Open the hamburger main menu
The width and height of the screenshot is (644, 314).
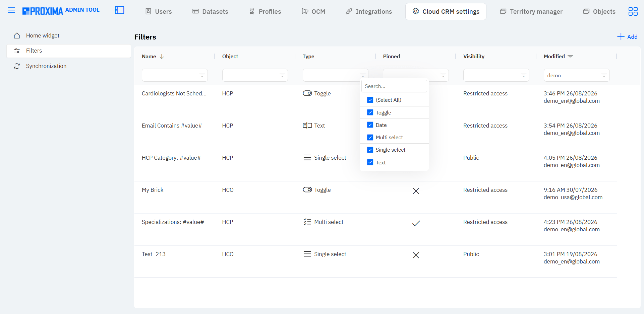point(11,10)
